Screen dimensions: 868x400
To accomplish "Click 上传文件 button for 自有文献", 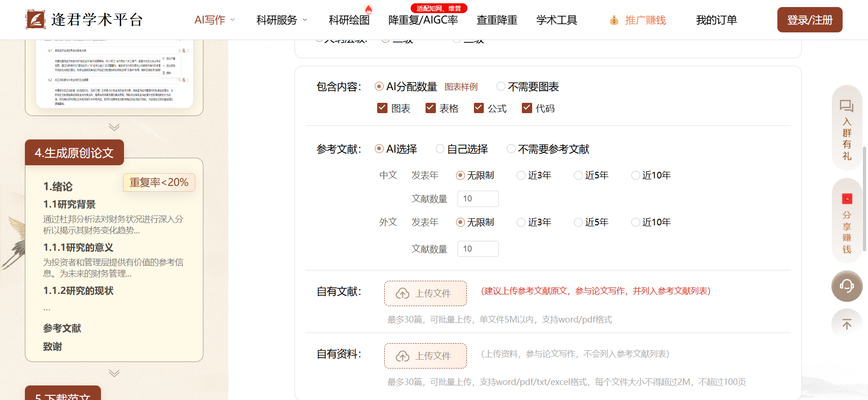I will pyautogui.click(x=426, y=293).
